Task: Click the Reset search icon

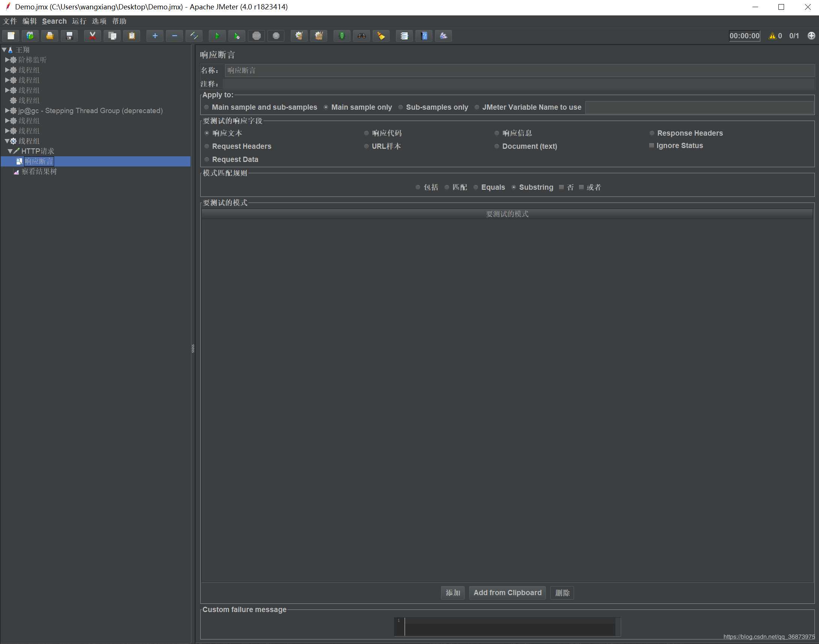Action: (x=381, y=36)
